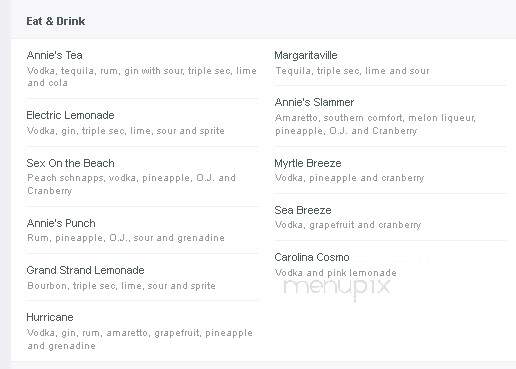Click the Annie's Slammer drink title
Viewport: 516px width, 369px height.
coord(314,102)
